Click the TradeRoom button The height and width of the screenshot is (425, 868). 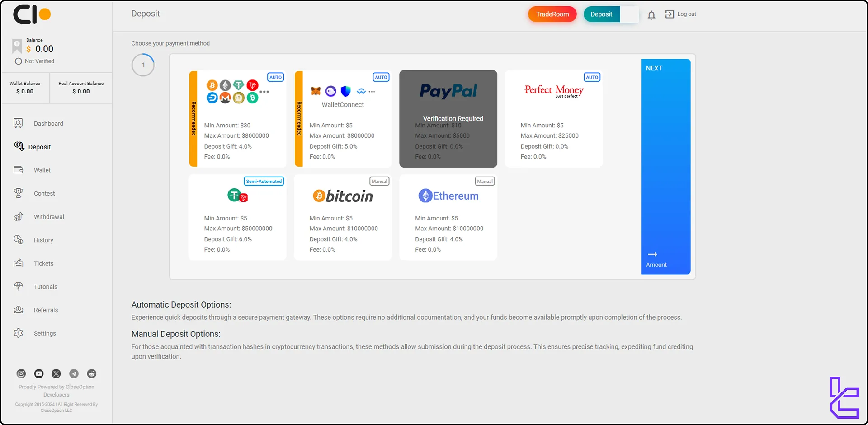[x=552, y=14]
